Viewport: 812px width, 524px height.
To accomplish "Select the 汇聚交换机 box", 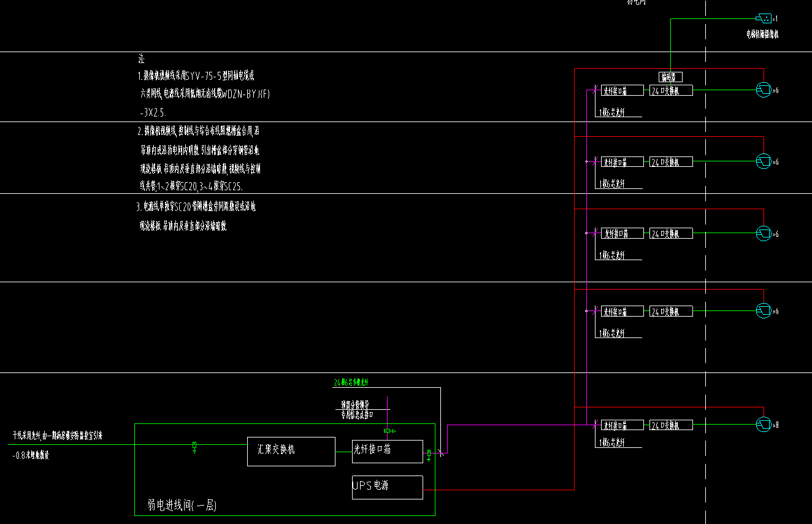I will 291,452.
